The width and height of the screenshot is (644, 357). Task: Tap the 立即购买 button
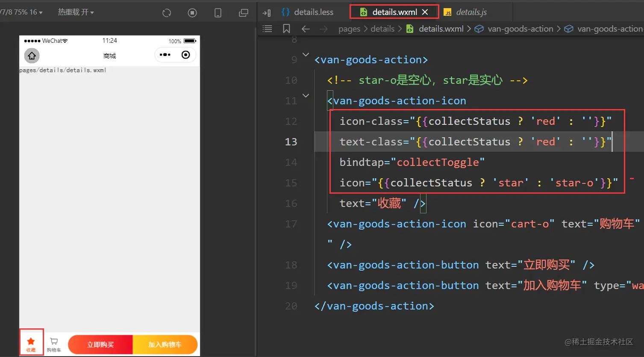tap(100, 345)
